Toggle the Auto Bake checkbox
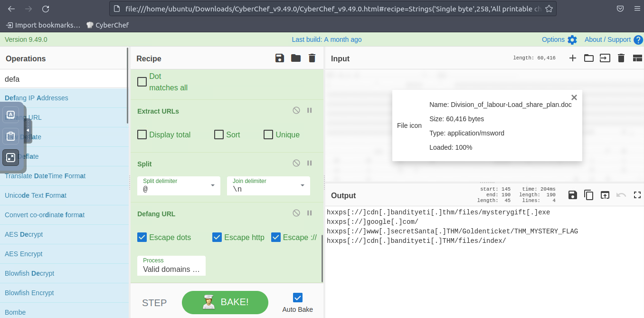The width and height of the screenshot is (644, 318). pyautogui.click(x=298, y=298)
